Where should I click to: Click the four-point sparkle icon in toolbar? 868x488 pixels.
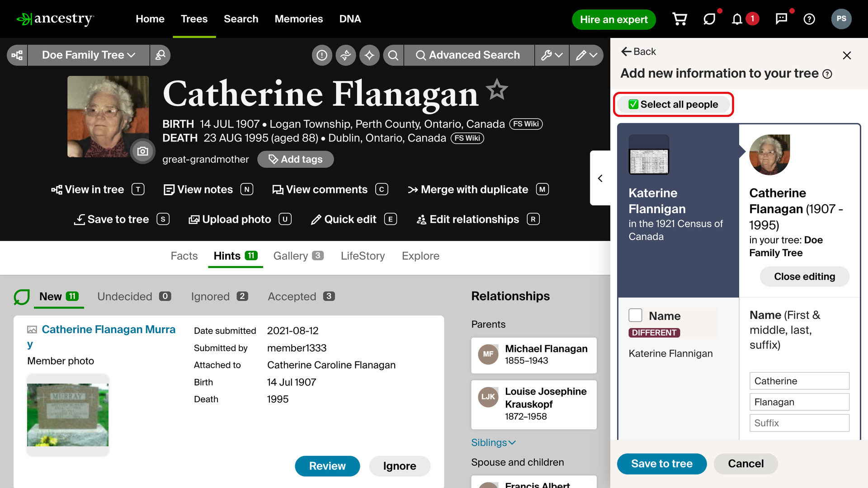coord(369,55)
